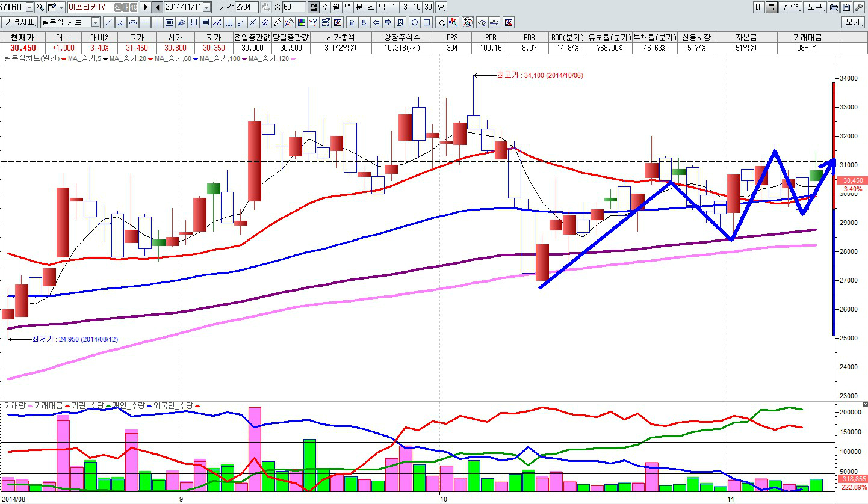The height and width of the screenshot is (504, 868).
Task: Open the 전략 strategy menu
Action: (x=790, y=7)
